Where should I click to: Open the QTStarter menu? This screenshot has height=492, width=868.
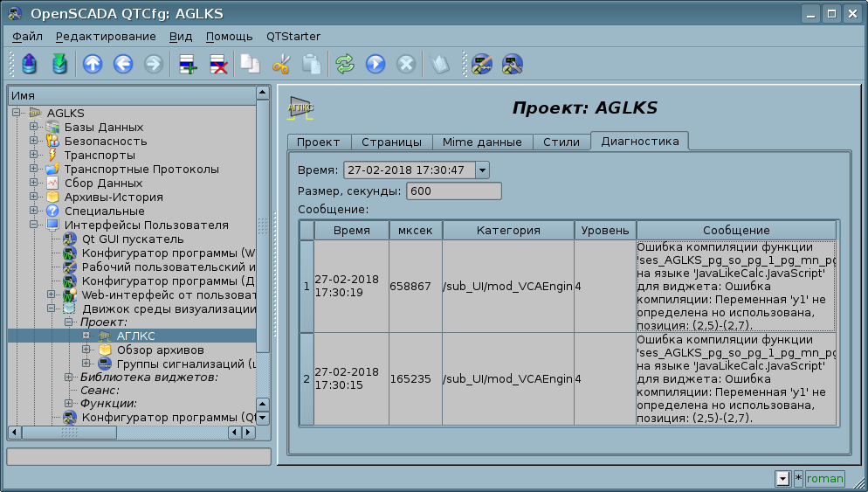coord(293,37)
